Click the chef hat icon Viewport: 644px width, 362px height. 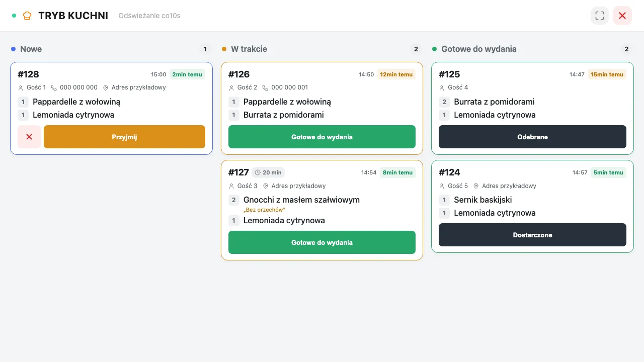coord(28,16)
